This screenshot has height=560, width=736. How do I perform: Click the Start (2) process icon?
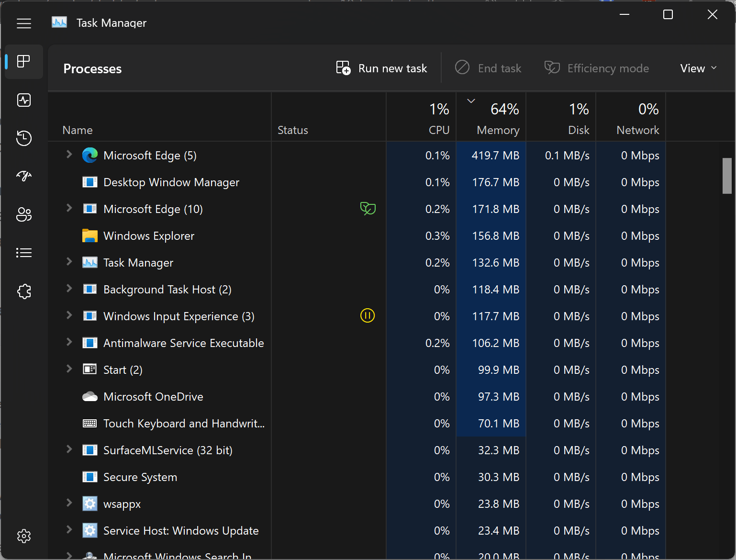[90, 370]
